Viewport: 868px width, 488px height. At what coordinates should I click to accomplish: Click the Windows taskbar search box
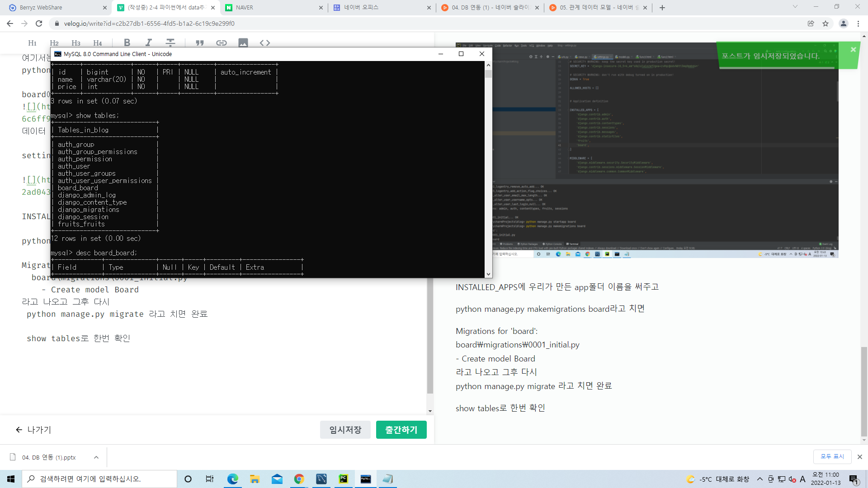(99, 479)
